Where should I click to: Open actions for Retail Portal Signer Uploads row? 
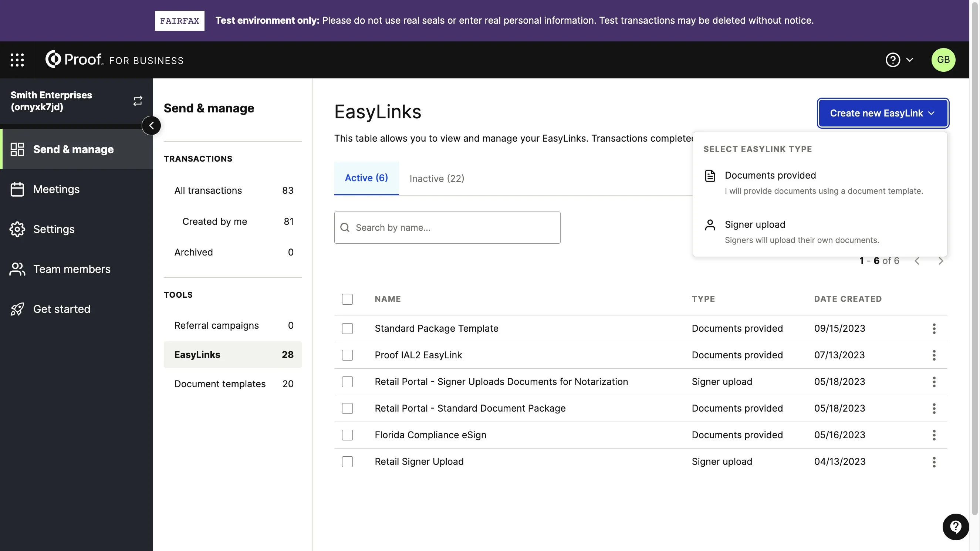[933, 382]
